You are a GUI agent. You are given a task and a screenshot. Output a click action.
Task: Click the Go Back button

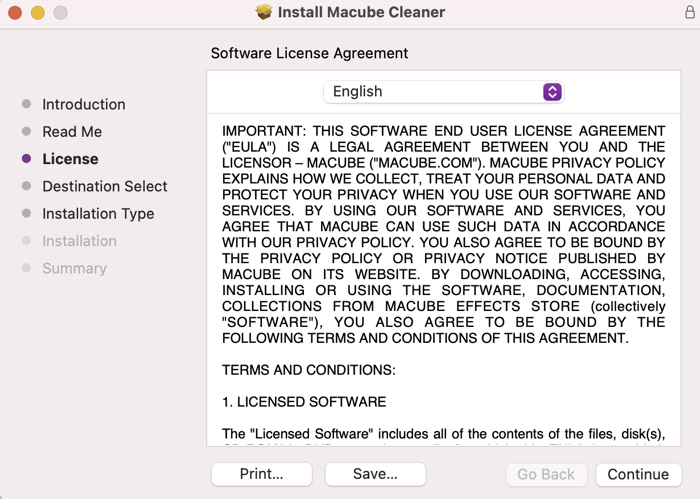point(546,474)
